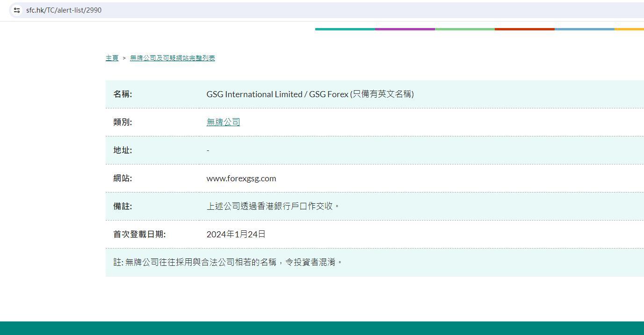644x335 pixels.
Task: Click the dark teal footer bar
Action: 322,328
